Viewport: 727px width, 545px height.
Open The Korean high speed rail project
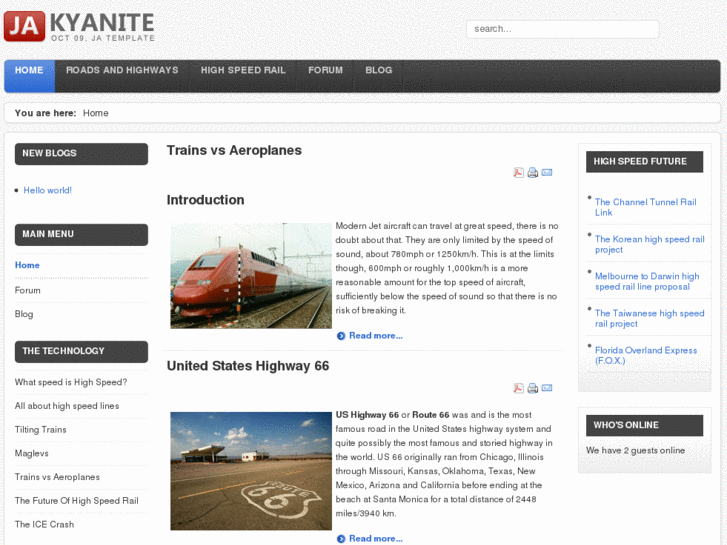(x=650, y=244)
